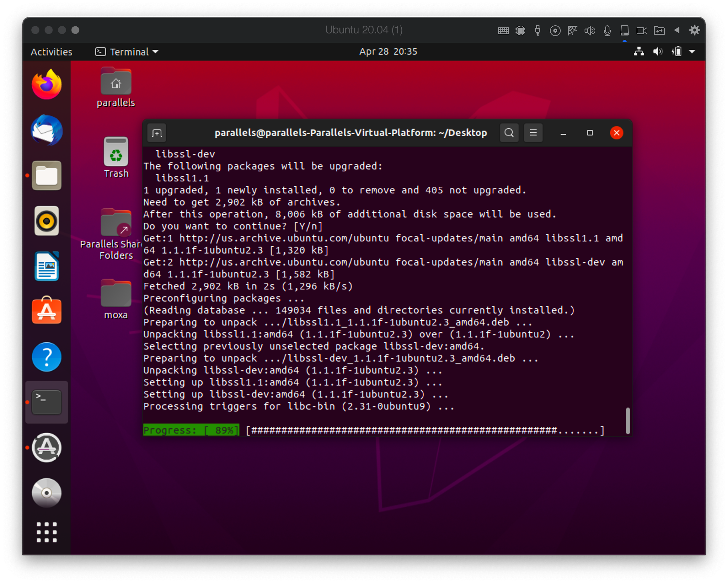
Task: Toggle the microphone icon in Parallels toolbar
Action: [607, 31]
